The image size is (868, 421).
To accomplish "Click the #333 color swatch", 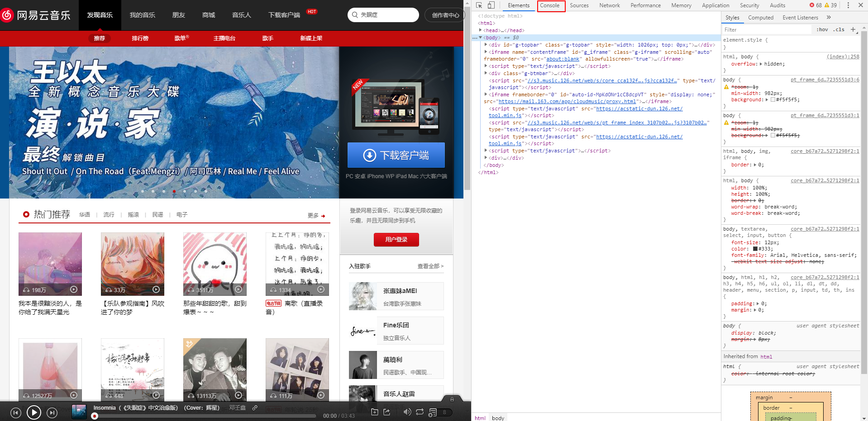I will 755,249.
